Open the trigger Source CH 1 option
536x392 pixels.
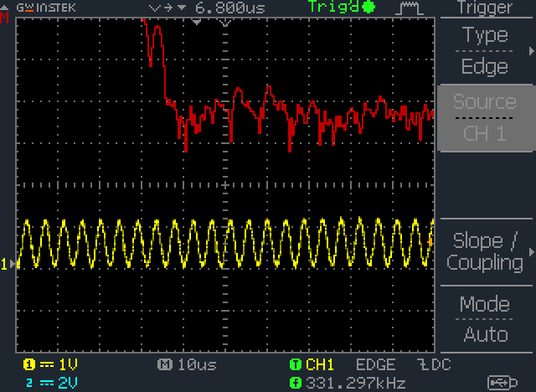485,117
